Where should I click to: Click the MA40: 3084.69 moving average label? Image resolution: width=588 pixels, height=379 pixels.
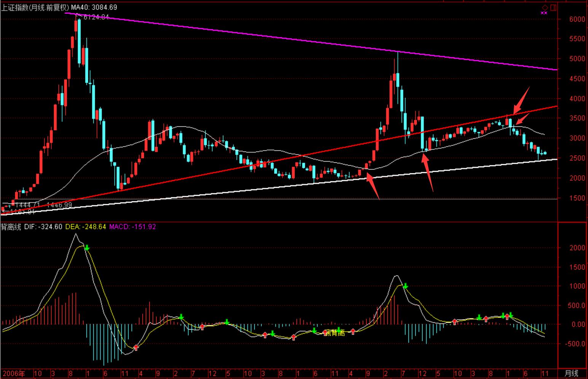pos(94,7)
